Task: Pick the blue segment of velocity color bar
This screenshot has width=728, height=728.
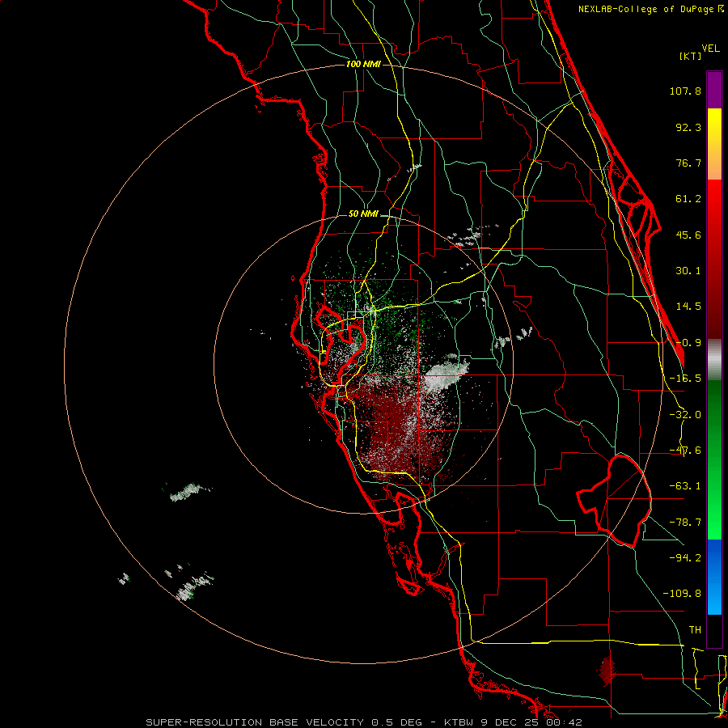Action: (714, 577)
